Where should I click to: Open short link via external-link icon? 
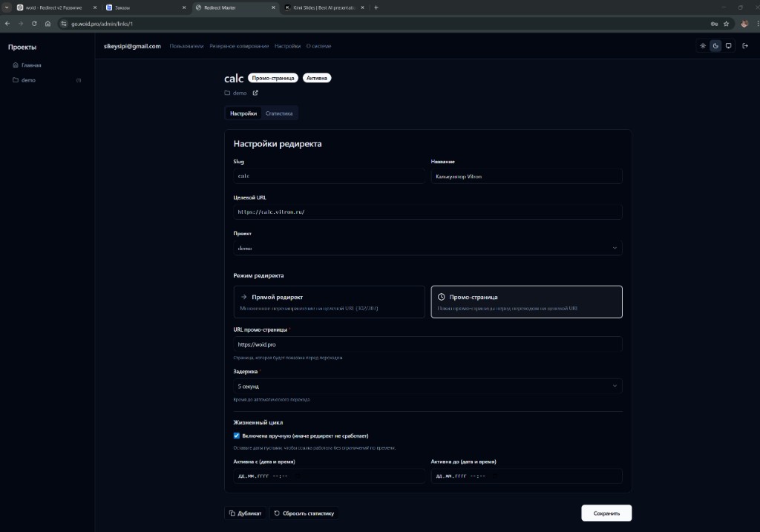[255, 93]
